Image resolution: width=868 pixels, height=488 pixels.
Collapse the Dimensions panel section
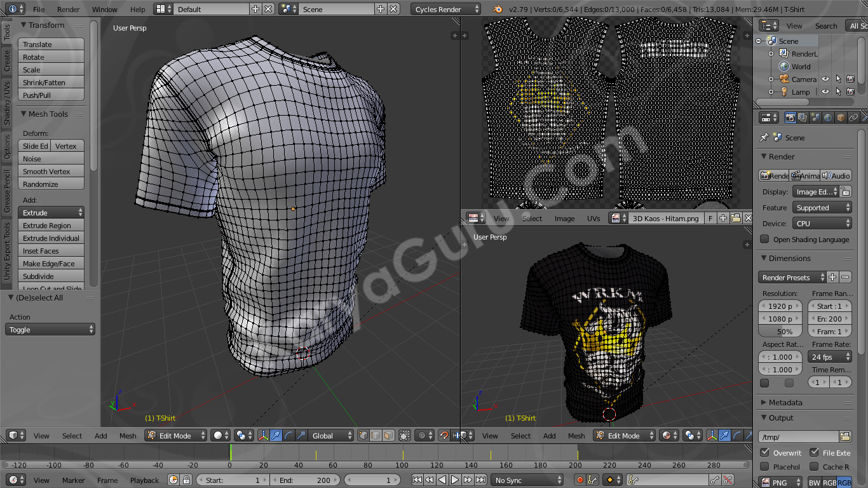(789, 259)
